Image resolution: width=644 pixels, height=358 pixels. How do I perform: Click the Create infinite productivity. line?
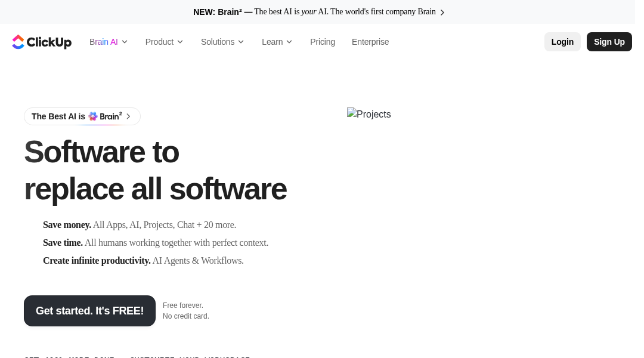point(143,261)
